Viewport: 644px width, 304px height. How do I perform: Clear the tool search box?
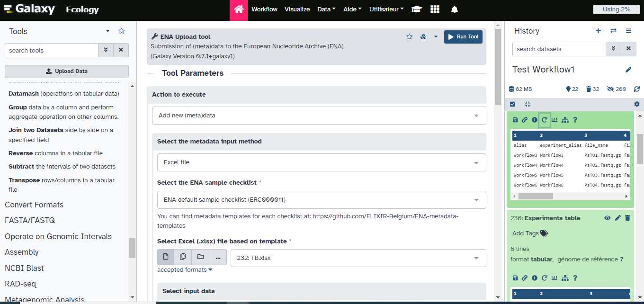(121, 50)
